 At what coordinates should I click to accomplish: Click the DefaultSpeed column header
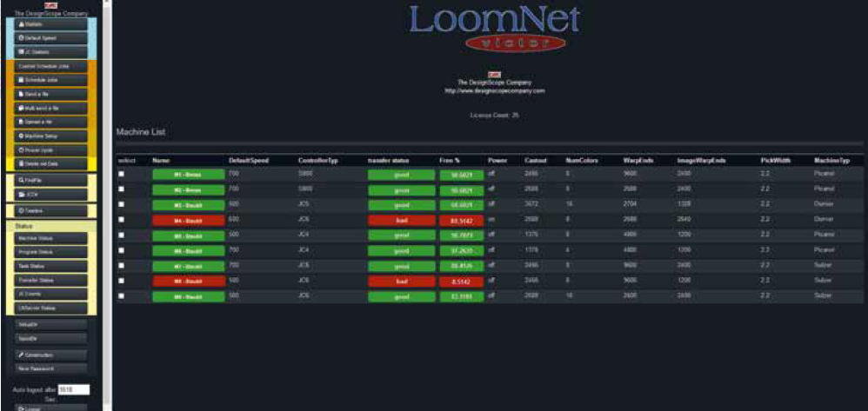pyautogui.click(x=249, y=161)
